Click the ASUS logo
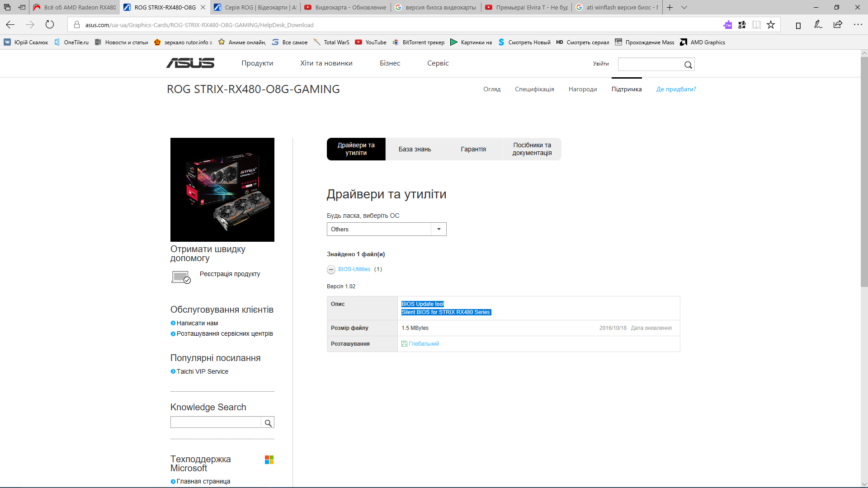Viewport: 868px width, 488px height. pyautogui.click(x=190, y=63)
